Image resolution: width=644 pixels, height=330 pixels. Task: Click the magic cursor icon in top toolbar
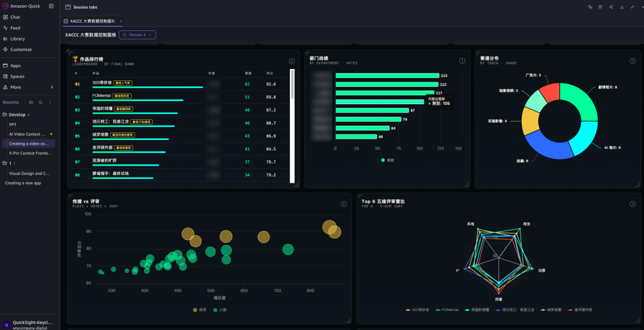tap(590, 7)
